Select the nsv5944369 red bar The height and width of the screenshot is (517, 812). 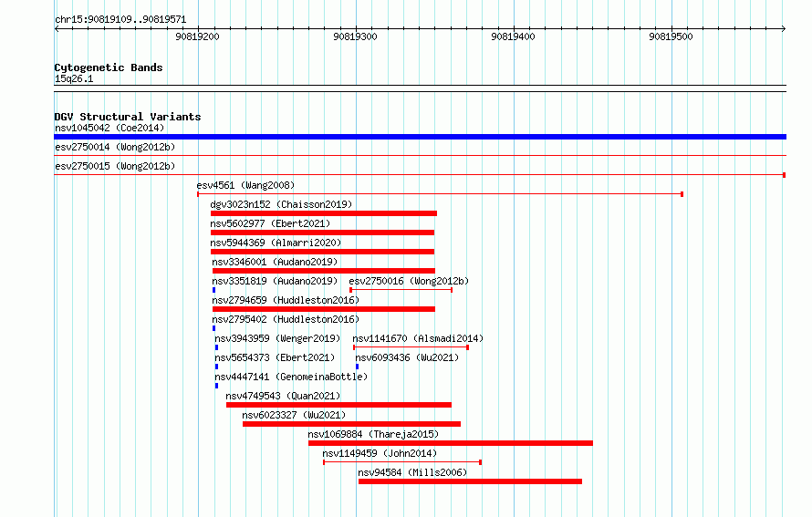322,252
